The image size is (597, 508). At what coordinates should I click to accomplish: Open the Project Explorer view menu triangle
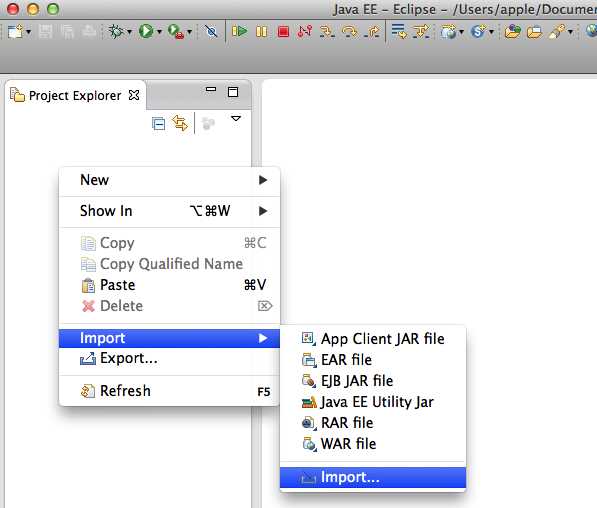pos(236,118)
